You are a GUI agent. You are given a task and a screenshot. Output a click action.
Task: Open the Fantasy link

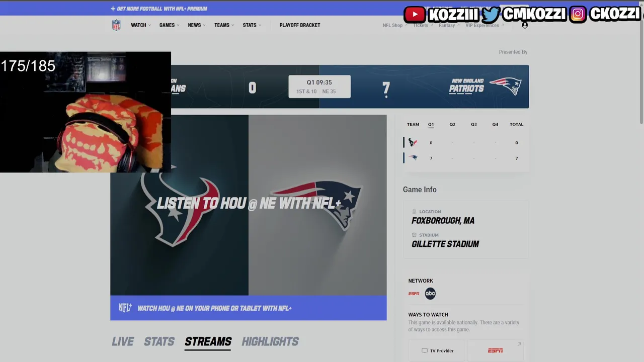coord(448,25)
